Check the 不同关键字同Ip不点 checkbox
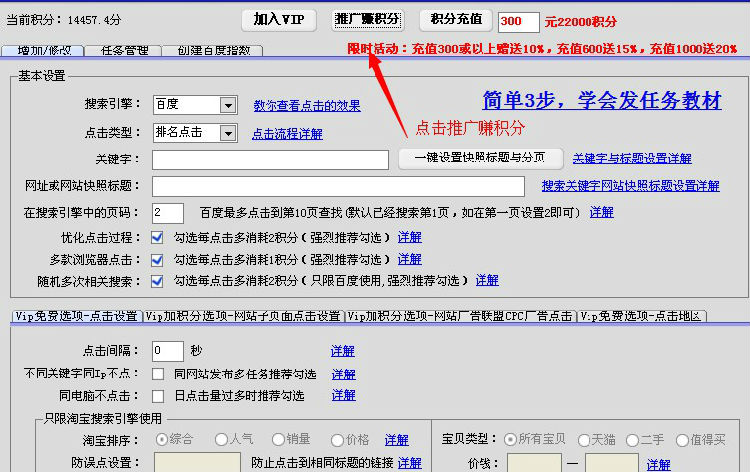 click(157, 374)
